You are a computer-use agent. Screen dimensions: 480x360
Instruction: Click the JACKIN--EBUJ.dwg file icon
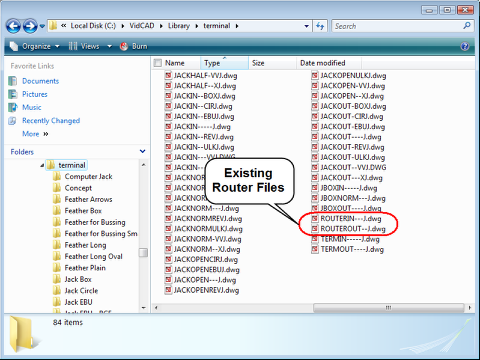pyautogui.click(x=168, y=117)
